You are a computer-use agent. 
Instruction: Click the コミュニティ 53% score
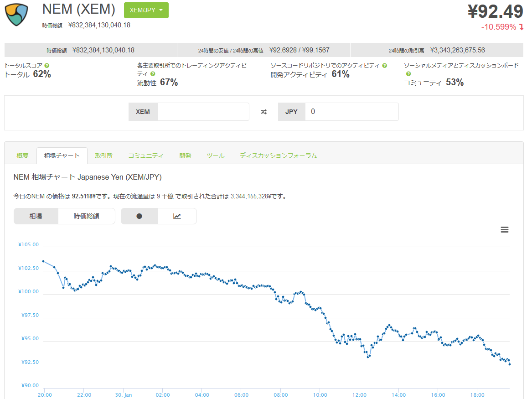(434, 82)
